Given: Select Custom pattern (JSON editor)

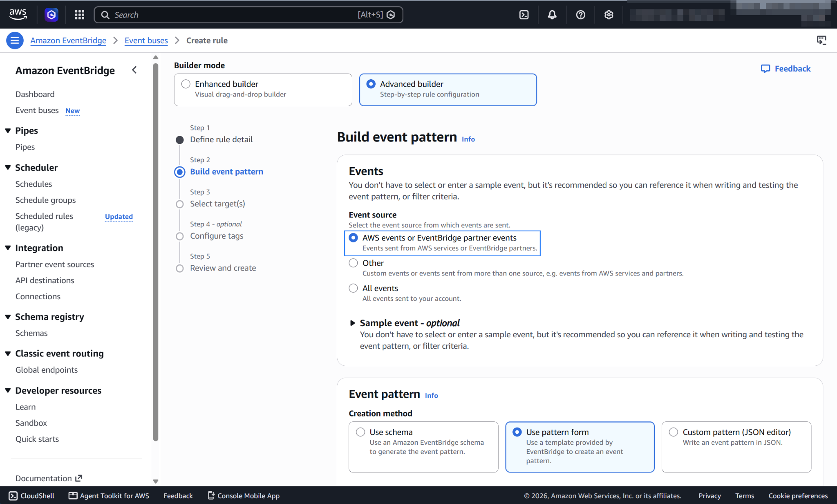Looking at the screenshot, I should (736, 447).
